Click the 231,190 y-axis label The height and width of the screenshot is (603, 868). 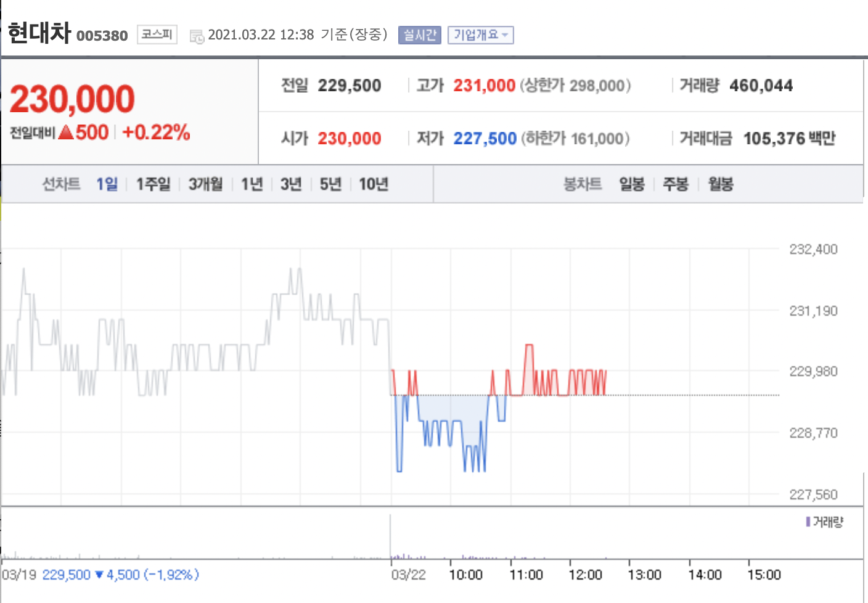click(814, 311)
